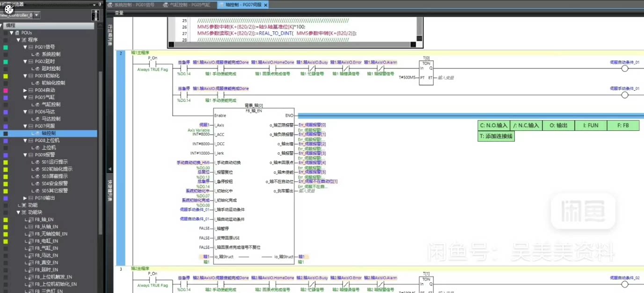Open the FB_气缸_EN function block

coord(46,248)
